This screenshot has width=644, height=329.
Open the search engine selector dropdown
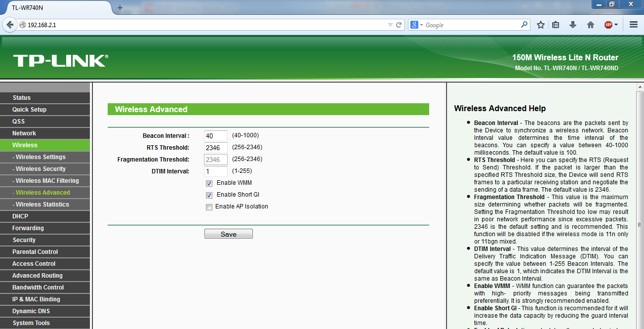tap(422, 25)
